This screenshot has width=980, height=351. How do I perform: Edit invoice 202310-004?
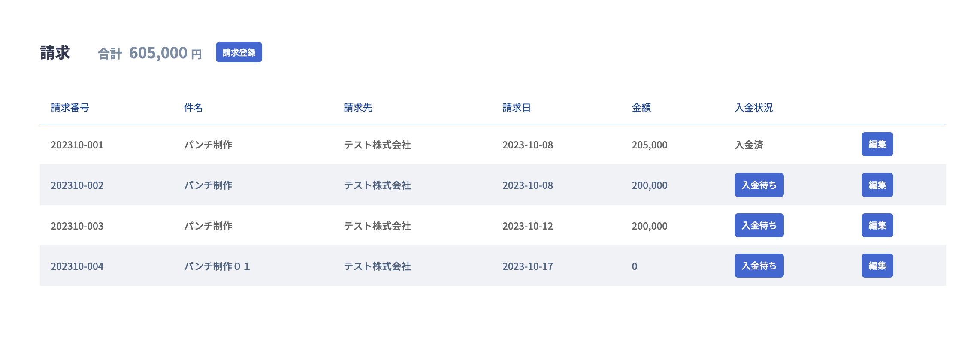point(877,266)
